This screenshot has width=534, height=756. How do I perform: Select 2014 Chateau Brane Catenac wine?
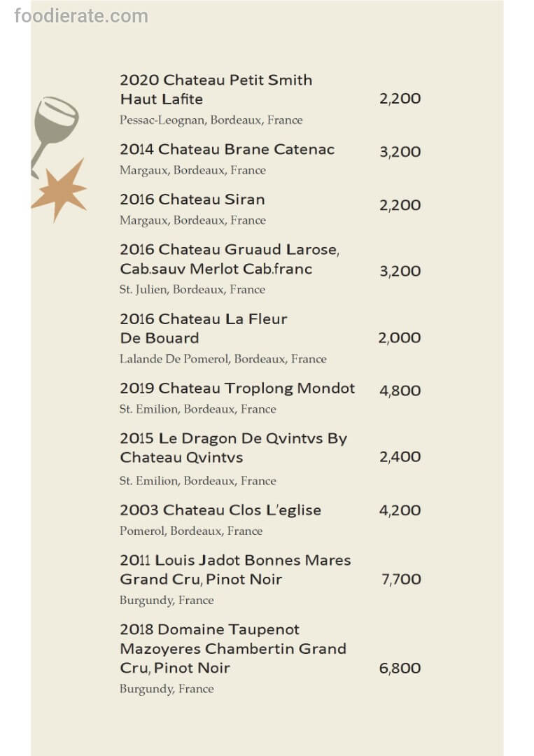[x=227, y=149]
